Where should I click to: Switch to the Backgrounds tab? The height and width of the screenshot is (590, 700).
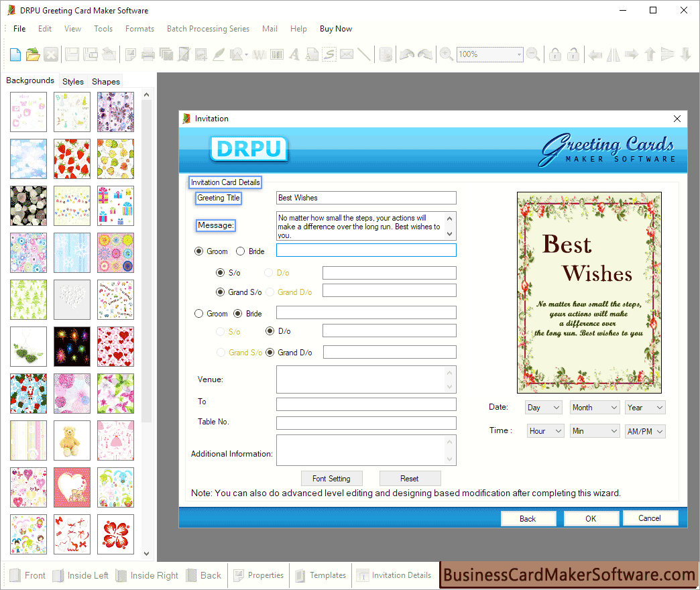pos(30,80)
